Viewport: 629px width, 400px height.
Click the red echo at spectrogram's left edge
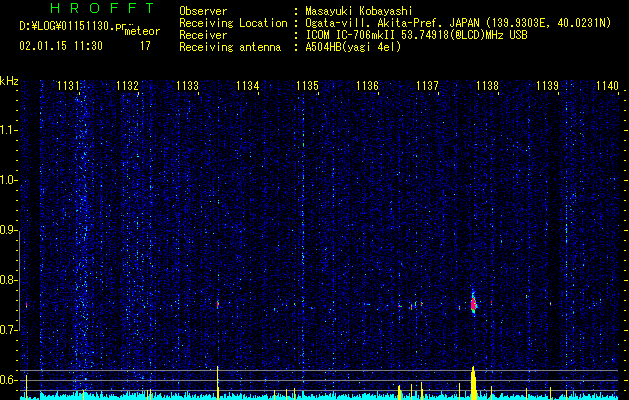pyautogui.click(x=26, y=305)
